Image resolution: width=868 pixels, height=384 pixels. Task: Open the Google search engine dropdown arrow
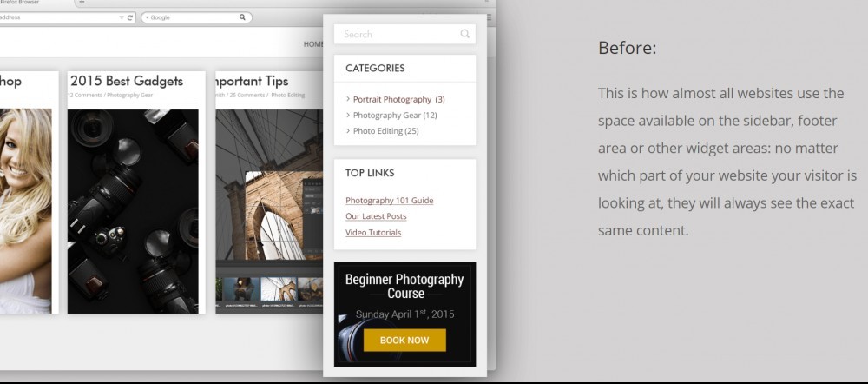point(148,17)
